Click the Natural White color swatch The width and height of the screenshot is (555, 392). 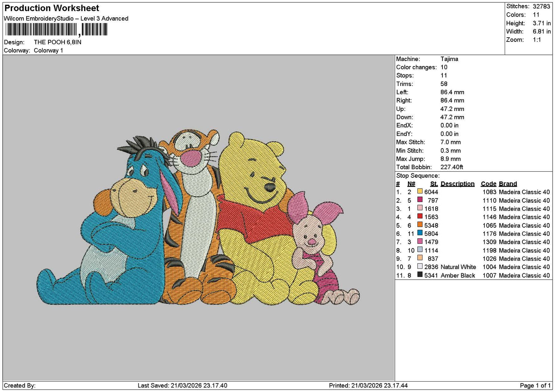420,266
